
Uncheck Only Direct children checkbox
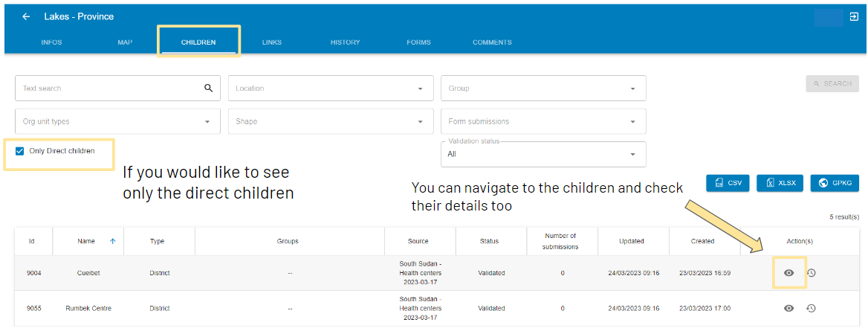click(20, 151)
